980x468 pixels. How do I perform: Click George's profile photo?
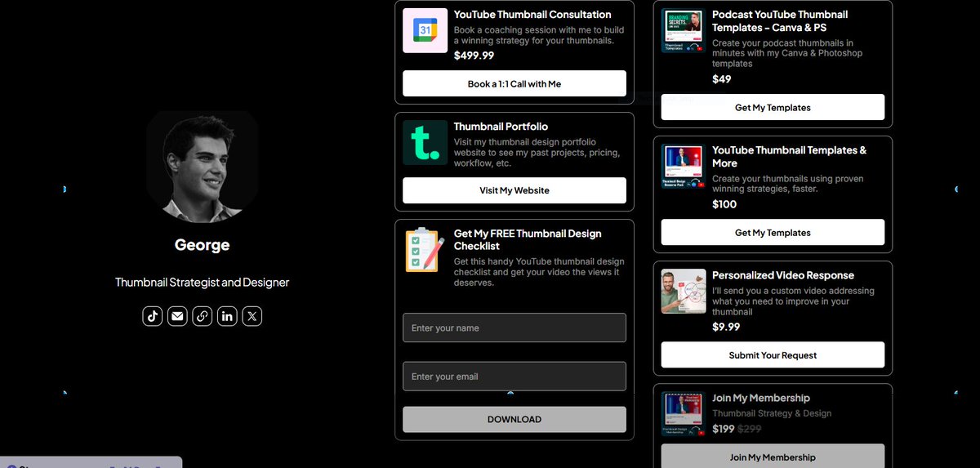203,167
